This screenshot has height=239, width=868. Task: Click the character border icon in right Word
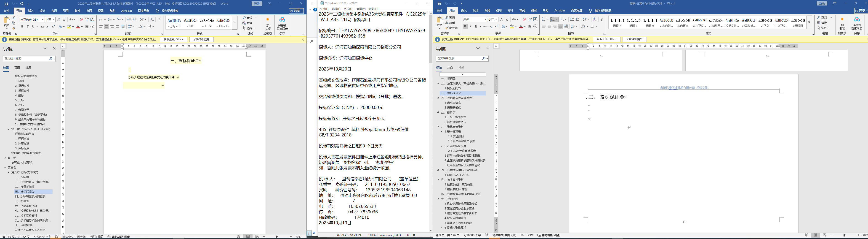coord(535,19)
